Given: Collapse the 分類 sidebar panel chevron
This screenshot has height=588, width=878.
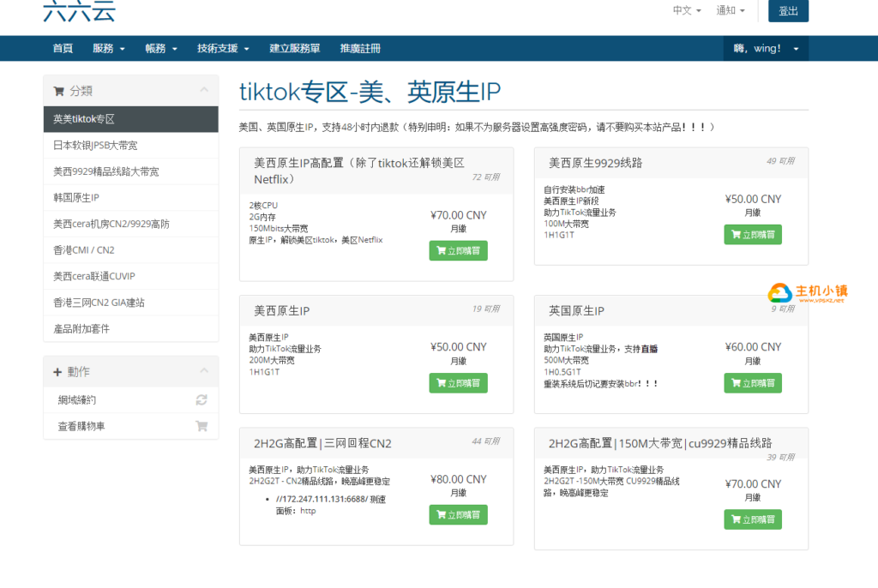Looking at the screenshot, I should tap(204, 90).
